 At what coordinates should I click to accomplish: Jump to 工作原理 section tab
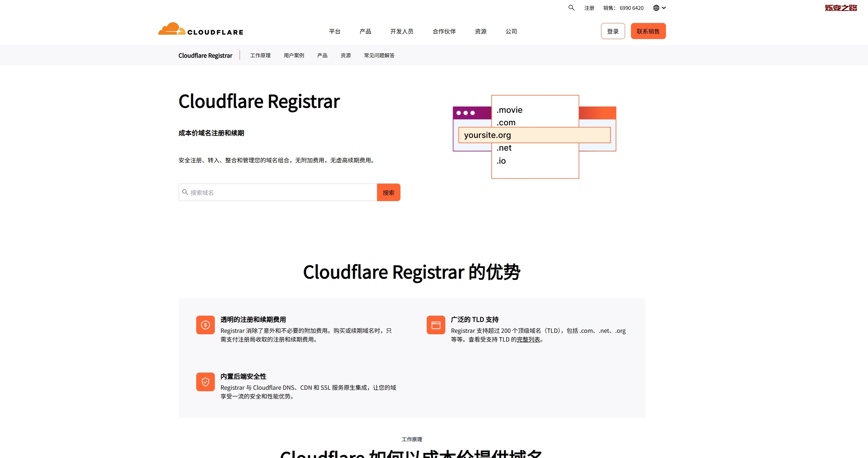(x=260, y=55)
